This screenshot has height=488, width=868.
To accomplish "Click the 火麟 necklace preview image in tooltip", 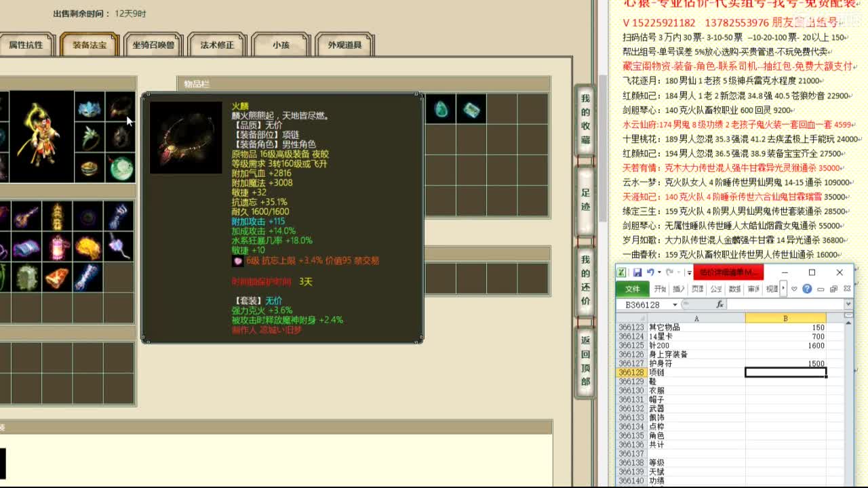I will click(x=186, y=138).
